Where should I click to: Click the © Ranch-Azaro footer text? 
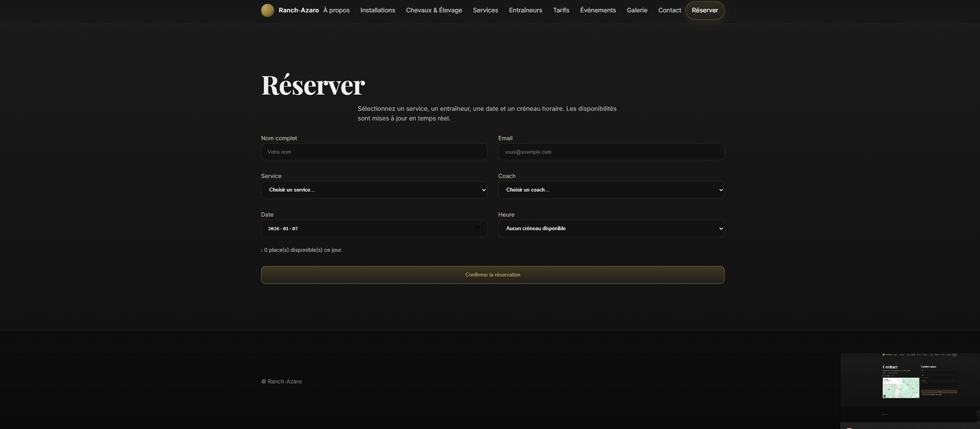[x=281, y=382]
